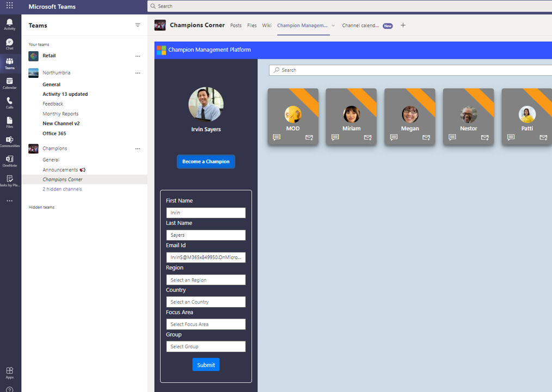Switch to the Wiki tab
Image resolution: width=552 pixels, height=392 pixels.
(266, 25)
